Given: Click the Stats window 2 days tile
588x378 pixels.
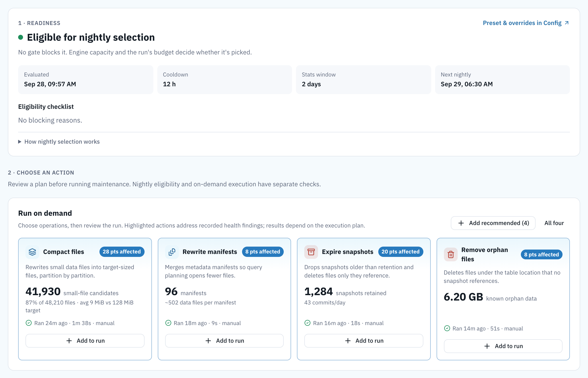Looking at the screenshot, I should point(363,79).
